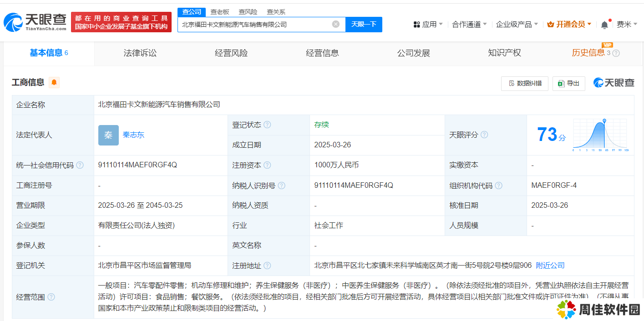This screenshot has width=644, height=321.
Task: Click the 有限责任公司(法人独资) company type value
Action: (x=137, y=226)
